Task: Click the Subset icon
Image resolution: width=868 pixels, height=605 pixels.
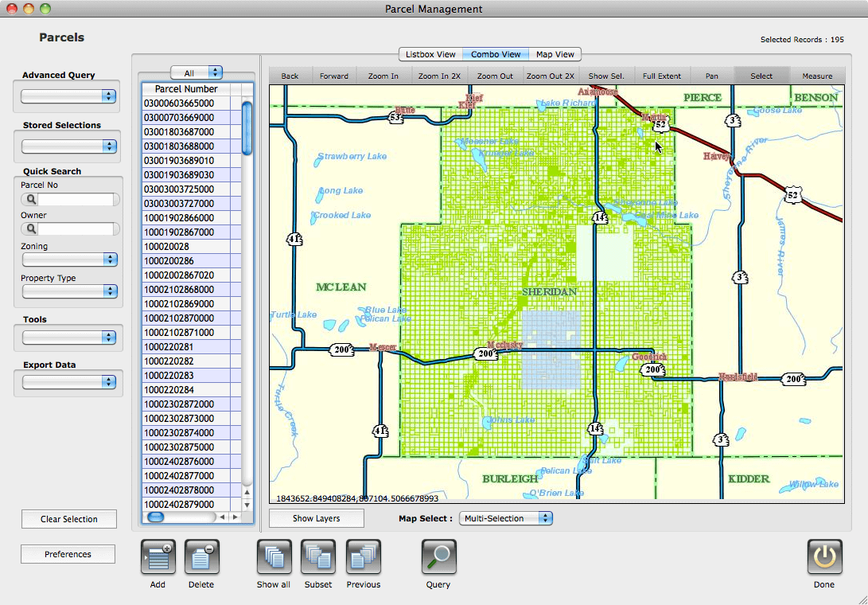Action: [x=318, y=556]
